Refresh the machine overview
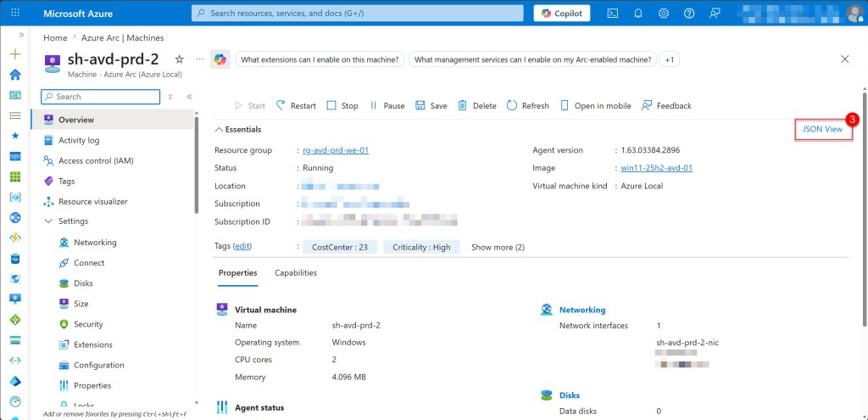This screenshot has width=868, height=420. 527,106
